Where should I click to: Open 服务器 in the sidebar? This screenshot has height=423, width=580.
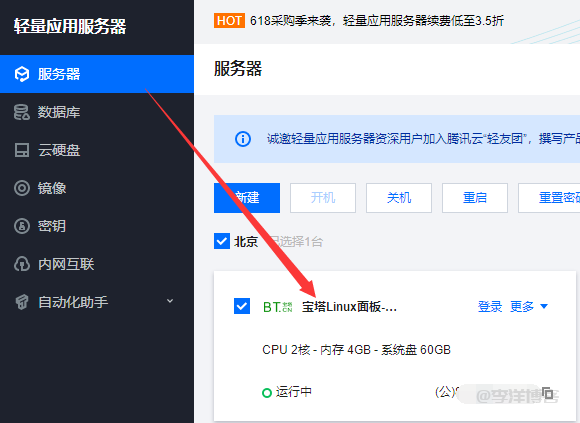(x=97, y=74)
